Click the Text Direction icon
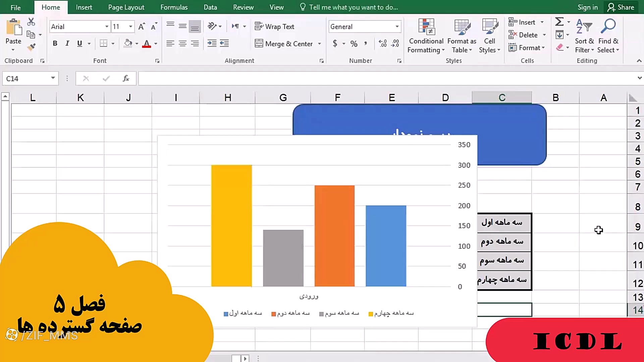The height and width of the screenshot is (362, 644). (x=235, y=26)
